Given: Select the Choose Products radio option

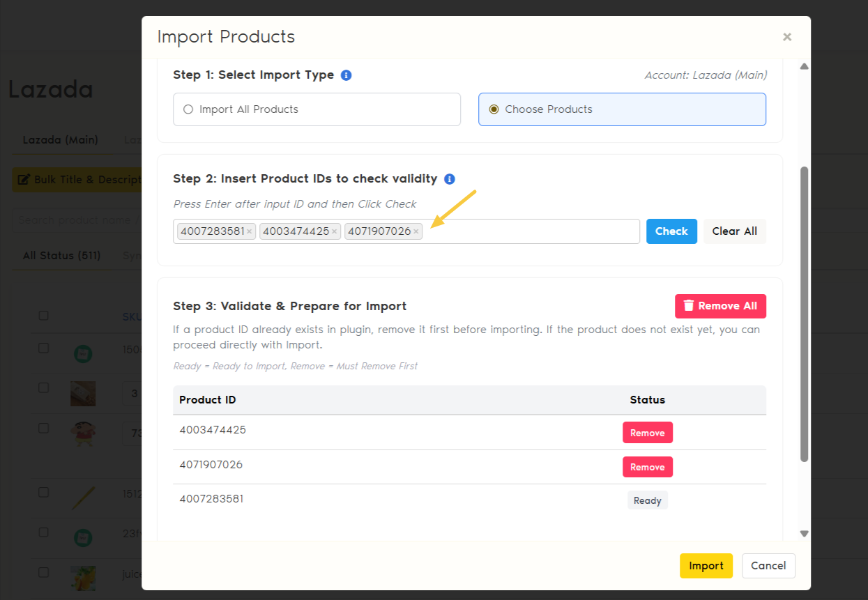Looking at the screenshot, I should pyautogui.click(x=494, y=109).
